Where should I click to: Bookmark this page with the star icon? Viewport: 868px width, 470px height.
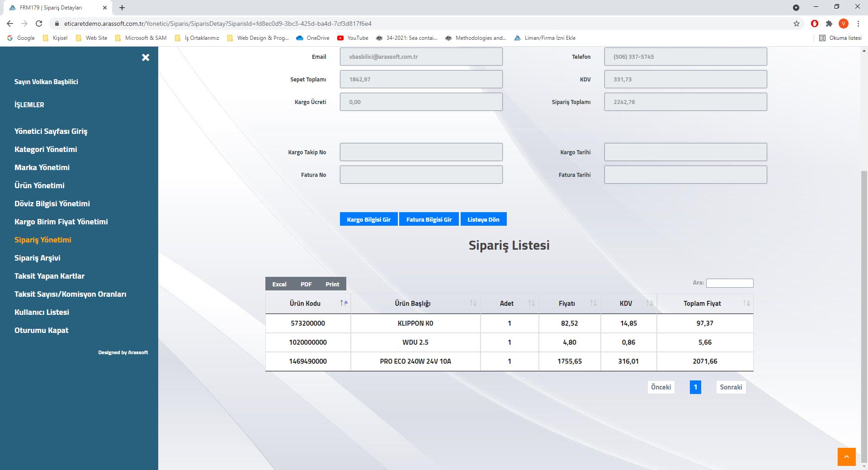[797, 24]
